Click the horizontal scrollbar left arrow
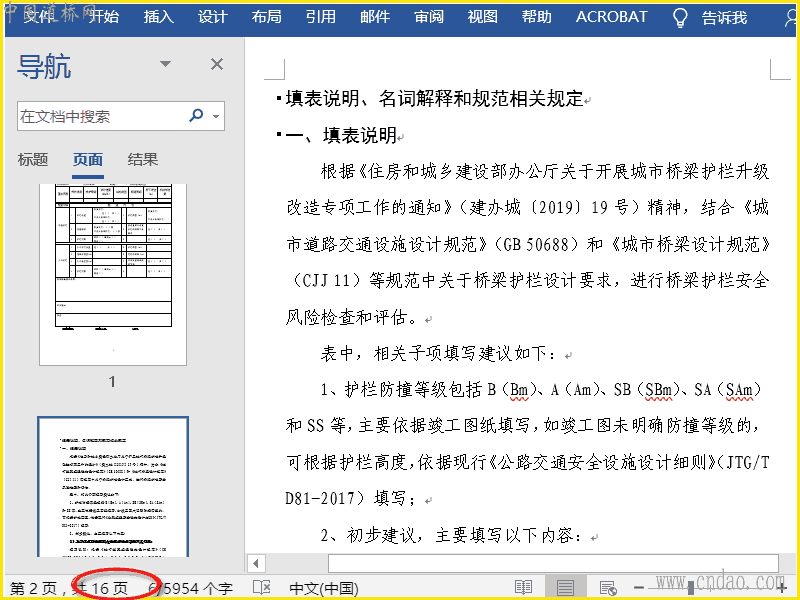Screen dimensions: 800x600 256,563
